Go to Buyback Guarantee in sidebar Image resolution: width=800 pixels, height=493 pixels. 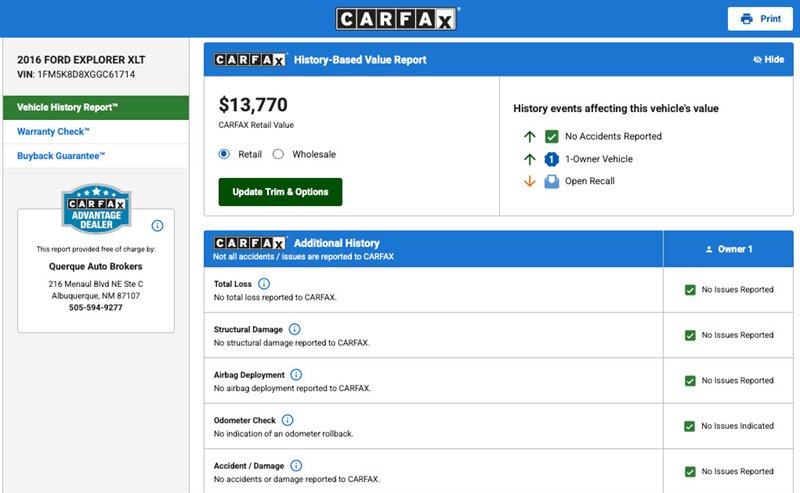pos(61,156)
